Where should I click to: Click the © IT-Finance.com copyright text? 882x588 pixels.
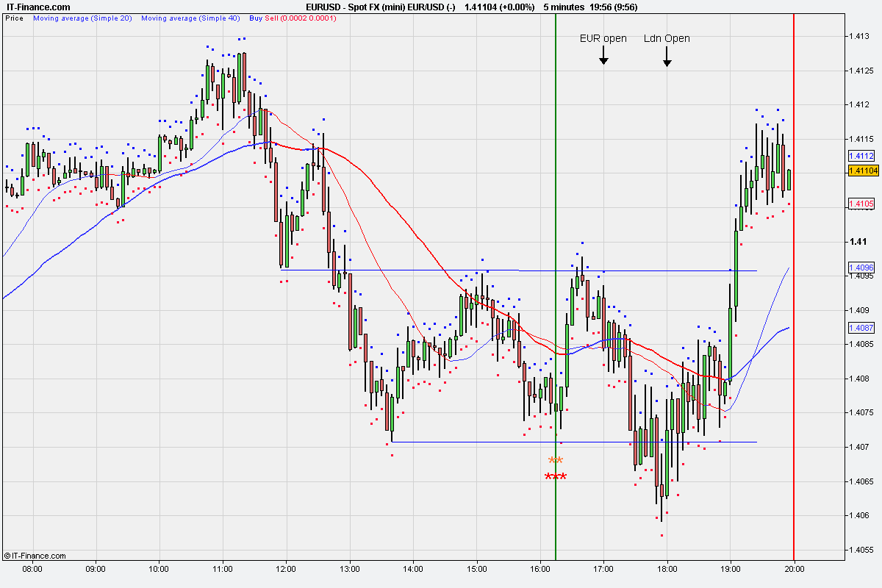[x=35, y=556]
